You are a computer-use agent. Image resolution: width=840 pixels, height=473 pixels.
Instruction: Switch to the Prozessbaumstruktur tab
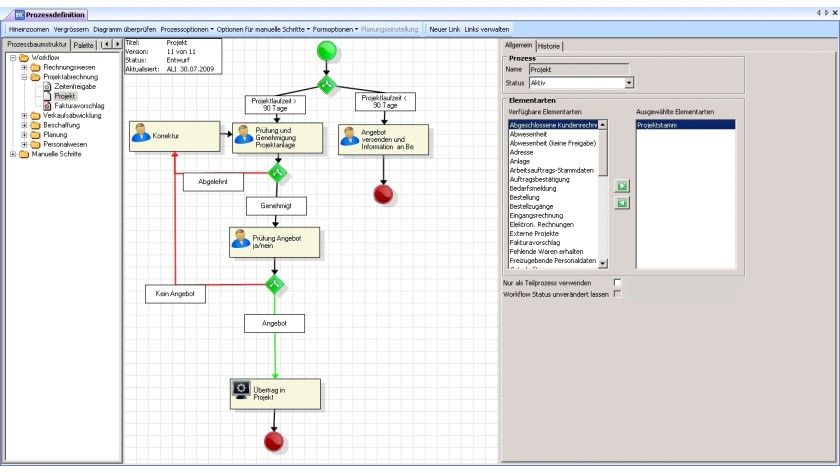click(x=37, y=44)
